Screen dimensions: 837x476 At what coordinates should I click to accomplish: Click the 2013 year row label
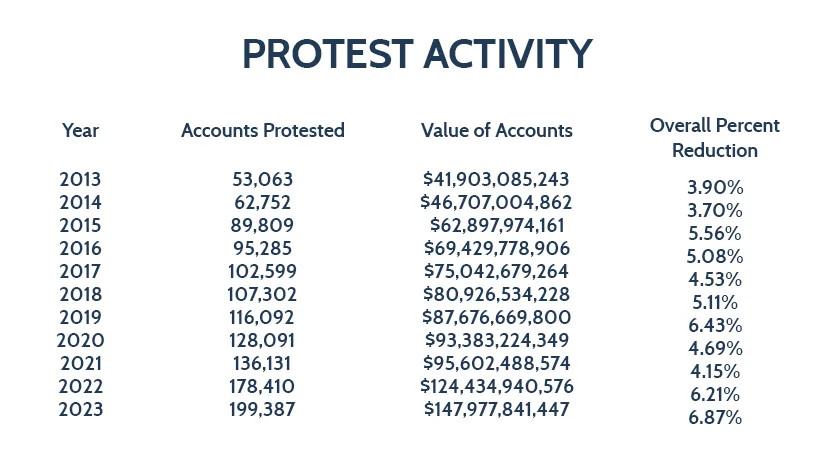(80, 180)
